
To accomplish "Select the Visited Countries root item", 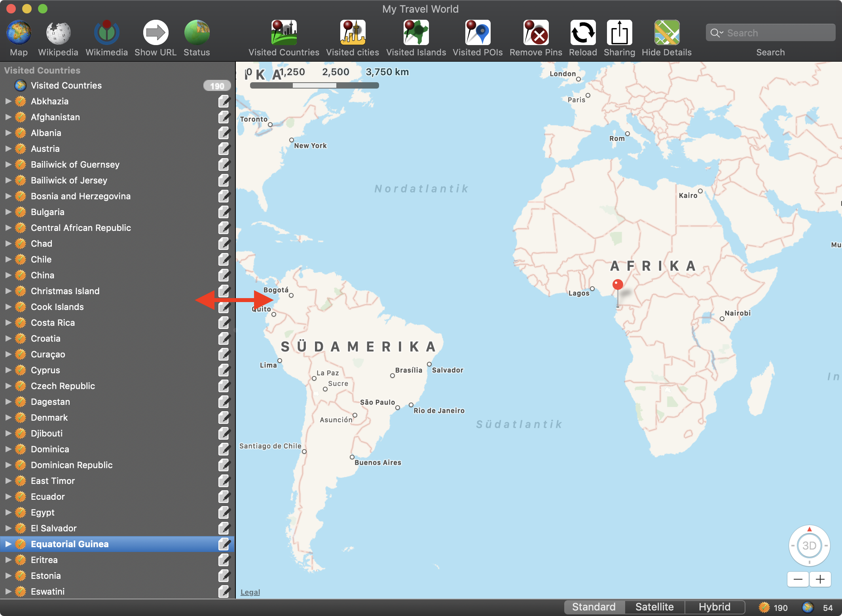I will tap(118, 85).
